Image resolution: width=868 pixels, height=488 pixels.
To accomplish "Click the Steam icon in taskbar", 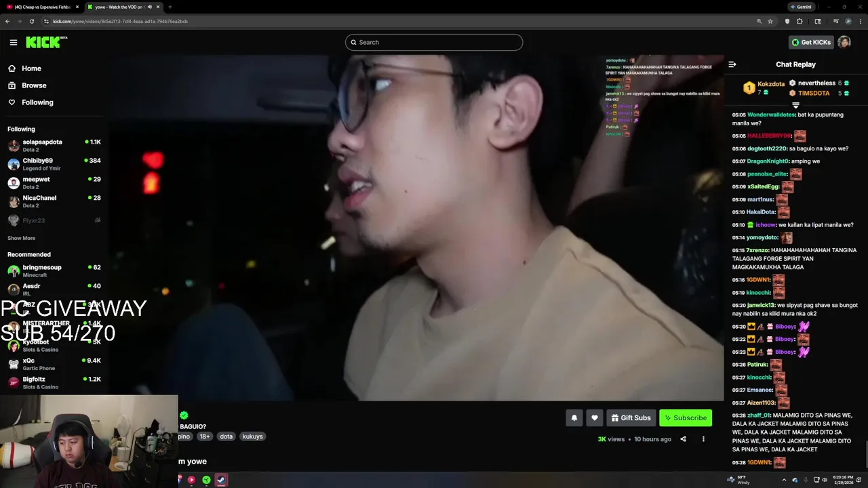I will coord(221,480).
